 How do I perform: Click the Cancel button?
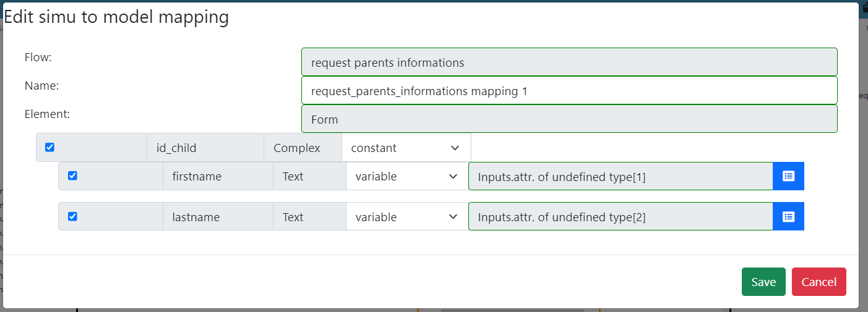pyautogui.click(x=819, y=282)
